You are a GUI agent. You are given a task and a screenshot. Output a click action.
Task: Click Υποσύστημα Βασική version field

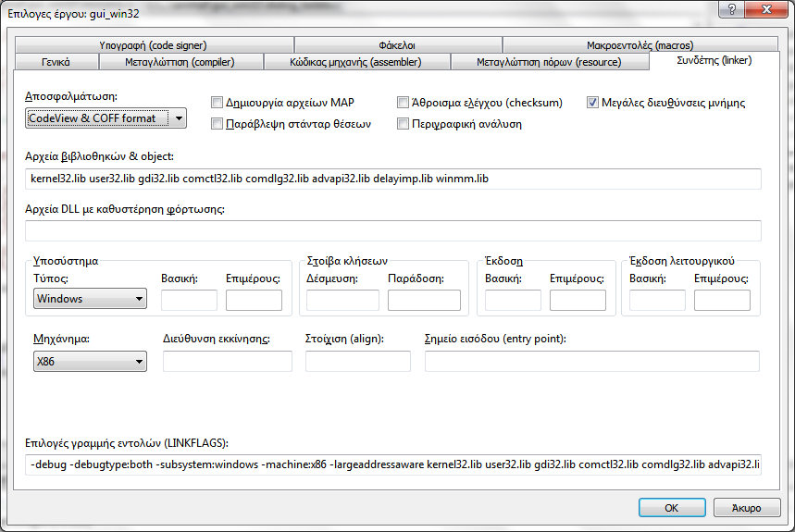coord(189,300)
